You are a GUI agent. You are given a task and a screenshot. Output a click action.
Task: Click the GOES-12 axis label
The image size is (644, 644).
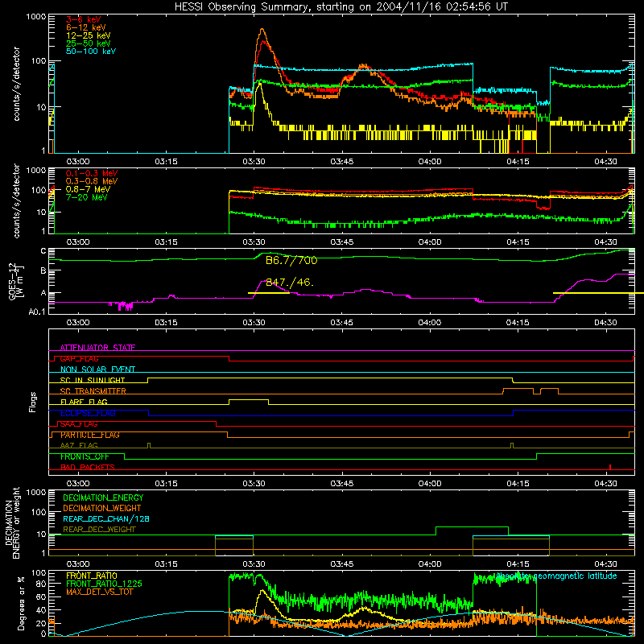tap(16, 281)
